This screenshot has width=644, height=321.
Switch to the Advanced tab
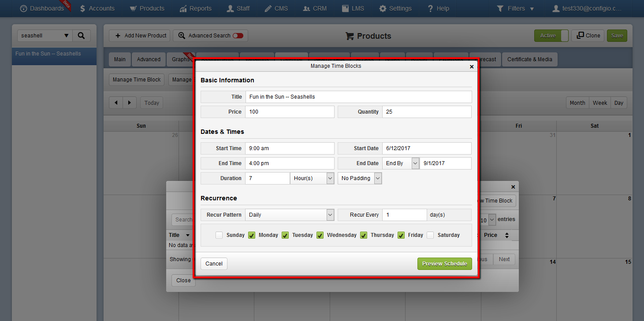coord(149,59)
